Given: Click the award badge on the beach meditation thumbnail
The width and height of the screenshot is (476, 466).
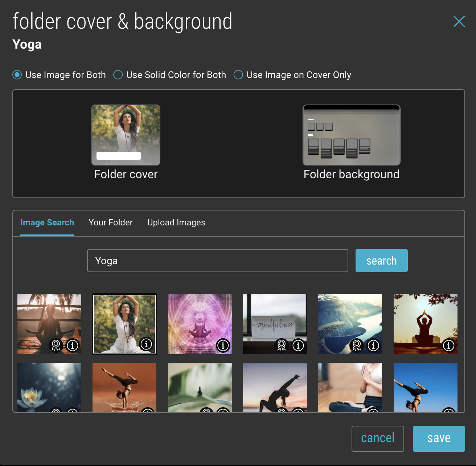Looking at the screenshot, I should point(56,346).
